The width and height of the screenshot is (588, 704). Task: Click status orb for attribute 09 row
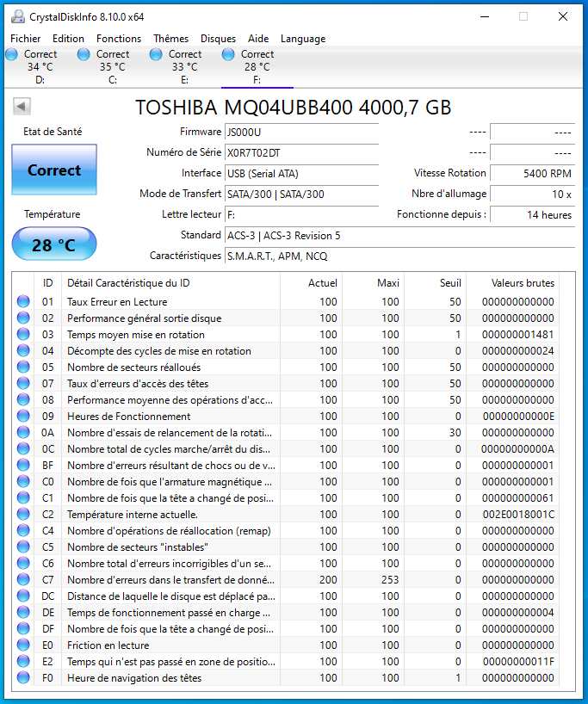[23, 416]
